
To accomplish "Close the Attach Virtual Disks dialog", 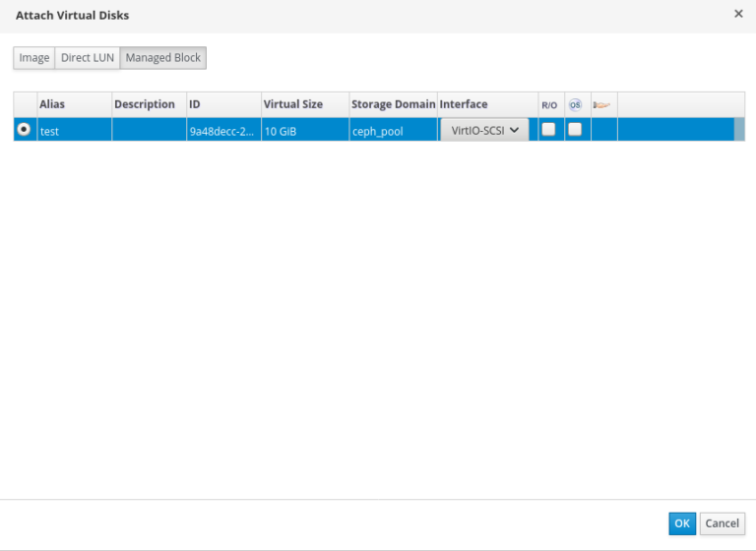I will click(x=738, y=14).
